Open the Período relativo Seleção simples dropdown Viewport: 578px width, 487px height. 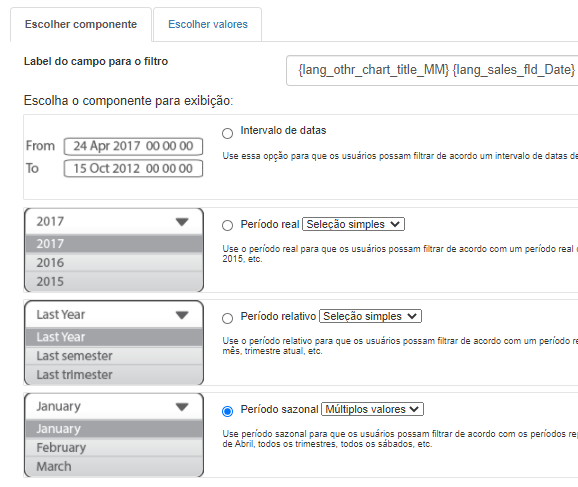pos(370,316)
